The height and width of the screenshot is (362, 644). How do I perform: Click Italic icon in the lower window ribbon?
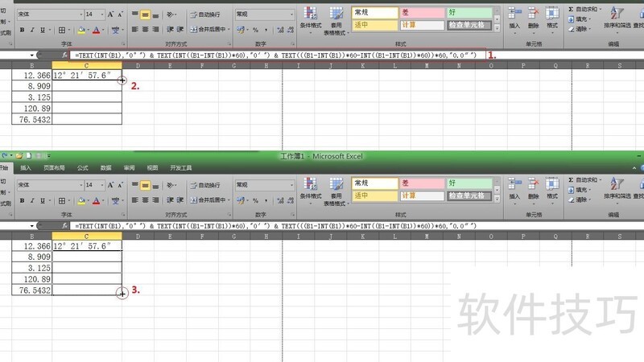pos(32,200)
